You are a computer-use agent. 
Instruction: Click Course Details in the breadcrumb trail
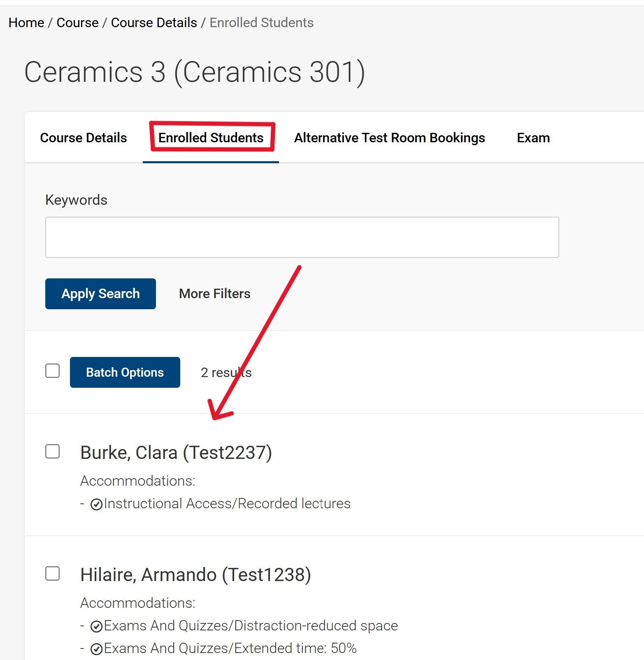(154, 23)
